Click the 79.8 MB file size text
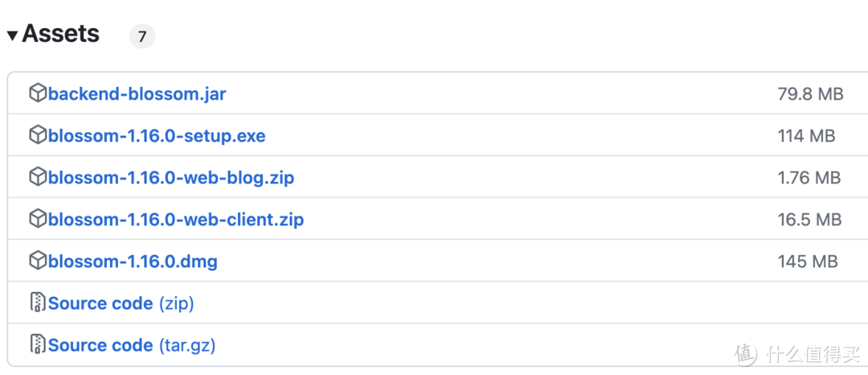The height and width of the screenshot is (375, 868). [810, 94]
